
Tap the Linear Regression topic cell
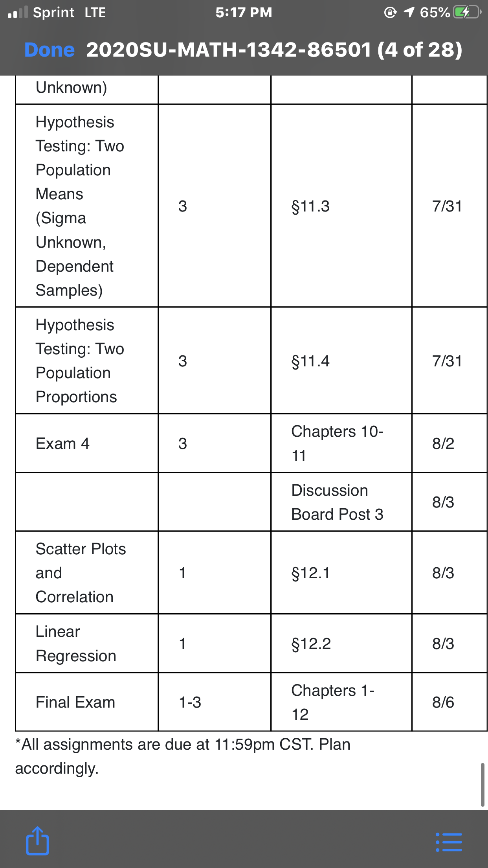(x=87, y=643)
